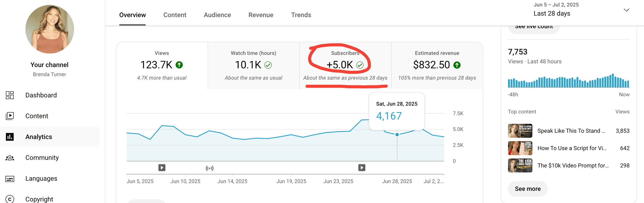
Task: Open the Dashboard grid icon
Action: [x=10, y=95]
